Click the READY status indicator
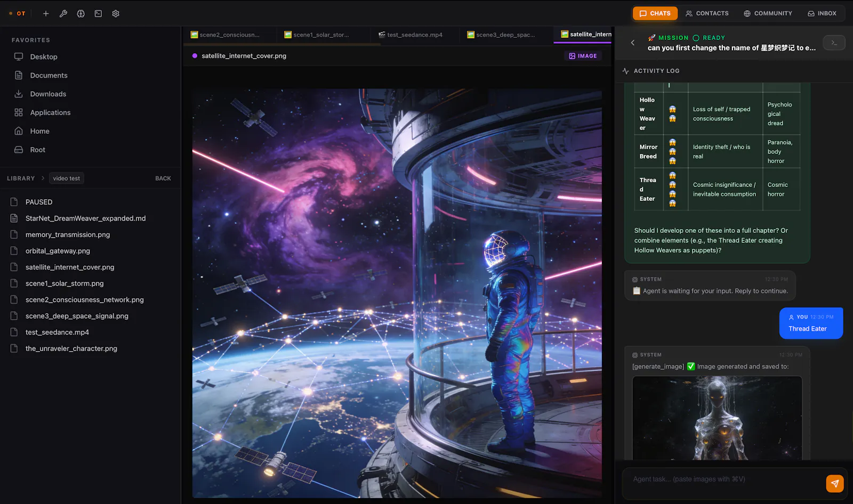 click(709, 38)
